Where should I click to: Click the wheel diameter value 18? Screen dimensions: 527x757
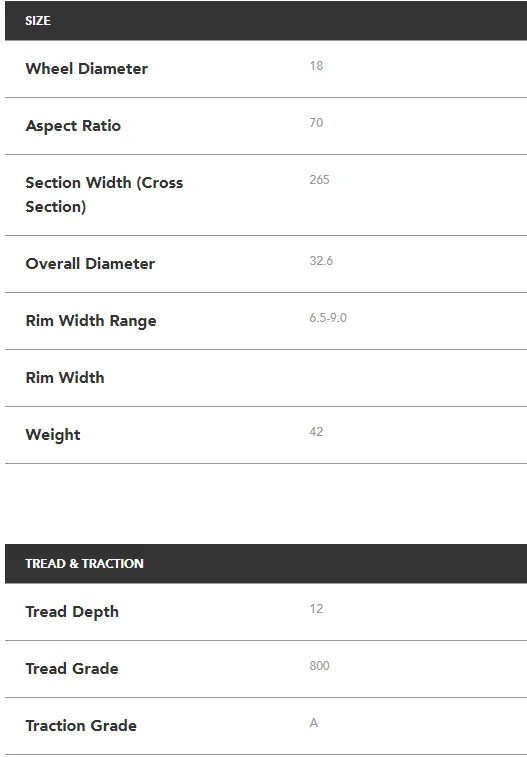[x=316, y=66]
